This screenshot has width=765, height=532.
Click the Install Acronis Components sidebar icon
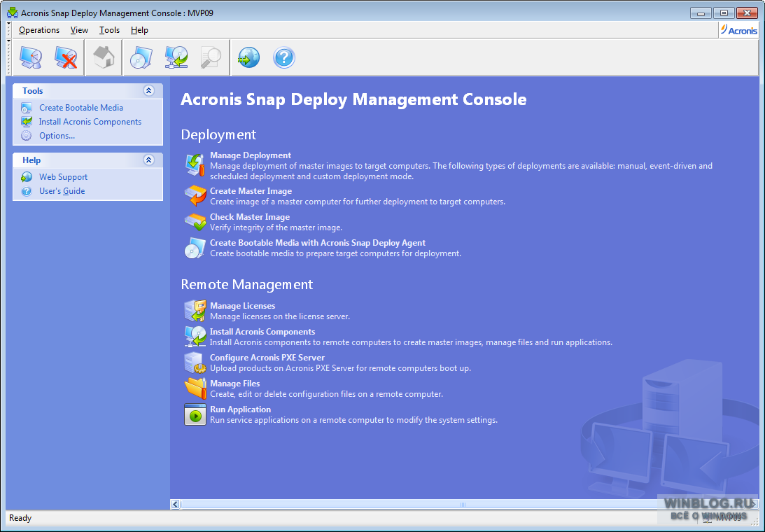pyautogui.click(x=27, y=122)
